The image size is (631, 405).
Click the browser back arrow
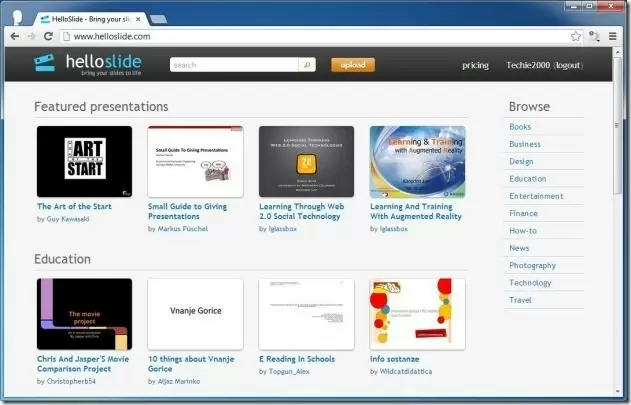14,36
